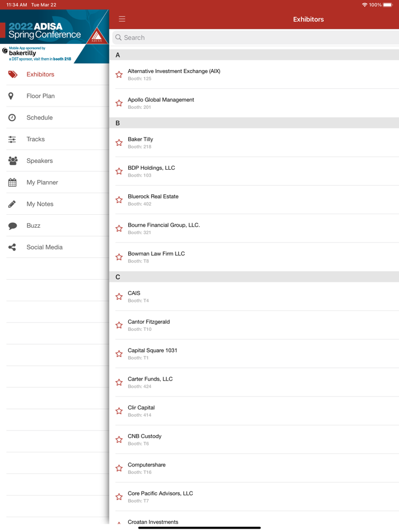
Task: Toggle star for Baker Tilly
Action: tap(119, 142)
